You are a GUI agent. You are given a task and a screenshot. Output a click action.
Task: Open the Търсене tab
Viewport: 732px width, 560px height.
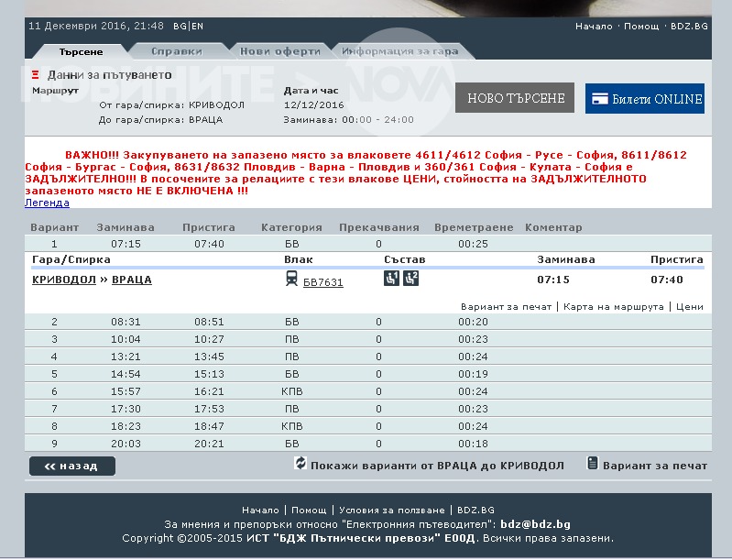pos(81,52)
